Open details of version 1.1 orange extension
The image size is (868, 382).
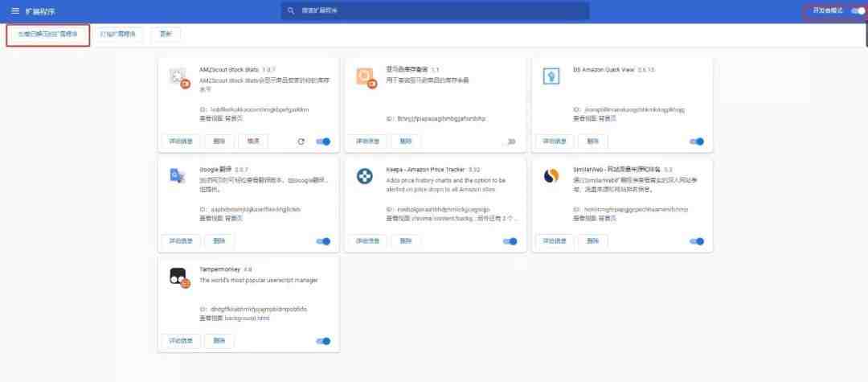pos(367,142)
